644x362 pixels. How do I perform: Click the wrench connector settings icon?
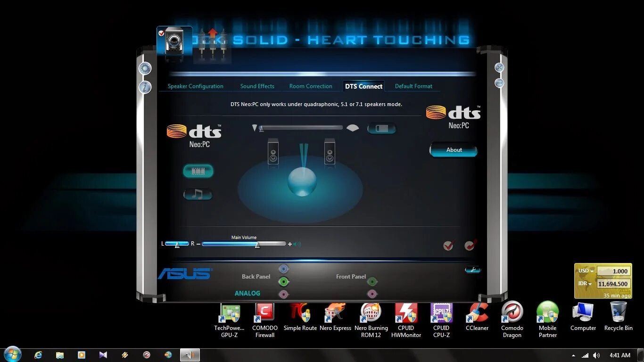tap(472, 270)
